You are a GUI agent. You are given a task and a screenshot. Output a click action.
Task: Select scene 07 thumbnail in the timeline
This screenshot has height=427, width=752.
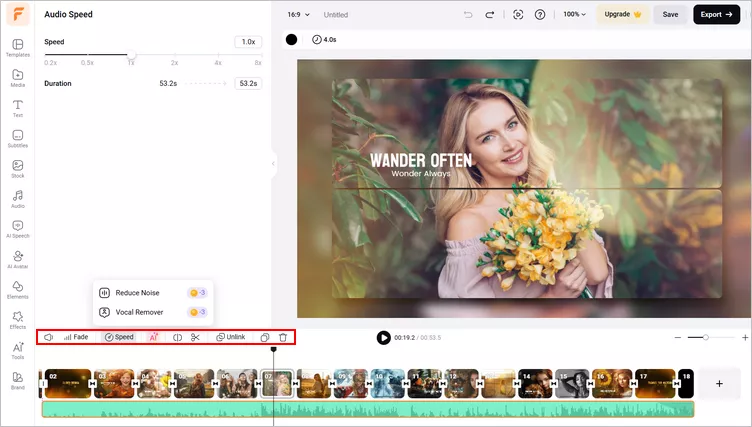click(277, 383)
